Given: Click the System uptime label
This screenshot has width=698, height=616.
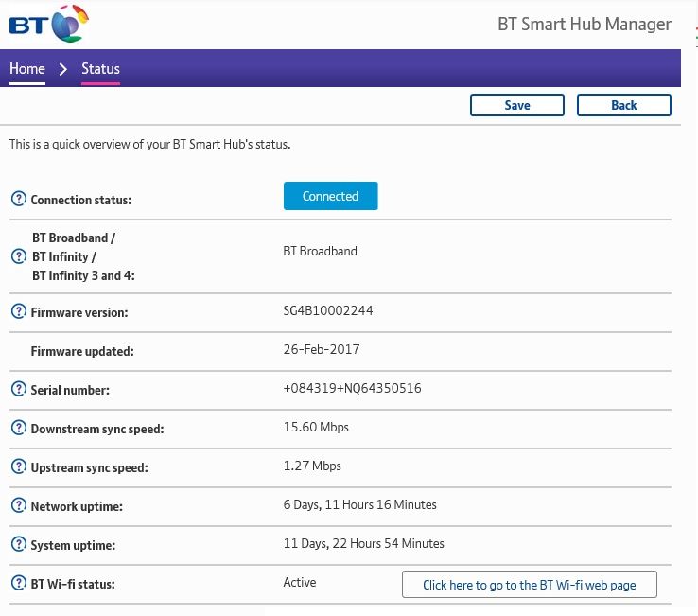Looking at the screenshot, I should click(73, 545).
